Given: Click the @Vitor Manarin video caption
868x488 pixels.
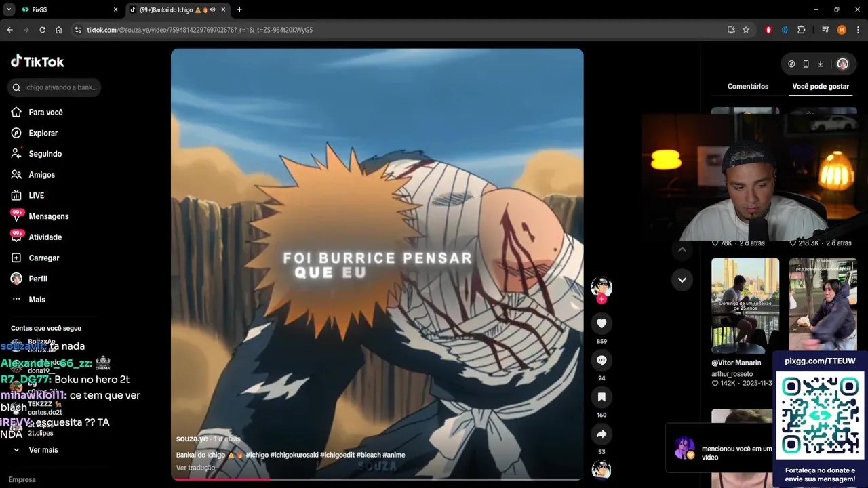Looking at the screenshot, I should 736,363.
